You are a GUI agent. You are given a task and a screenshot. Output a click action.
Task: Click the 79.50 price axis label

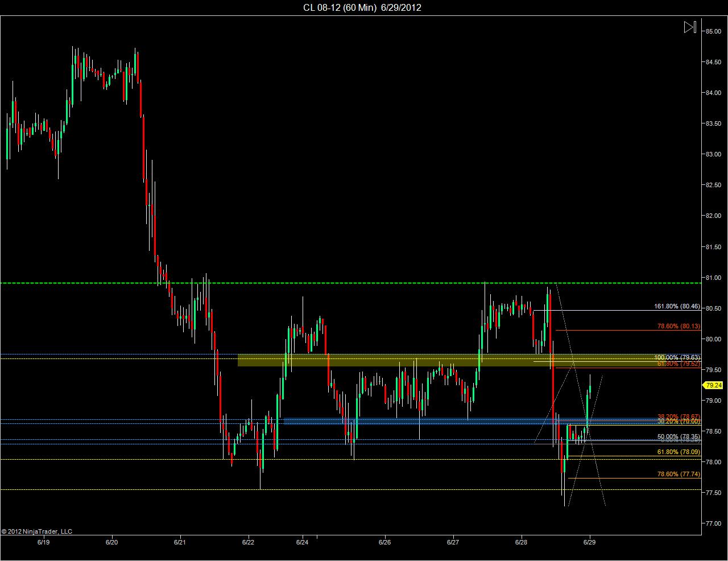713,370
